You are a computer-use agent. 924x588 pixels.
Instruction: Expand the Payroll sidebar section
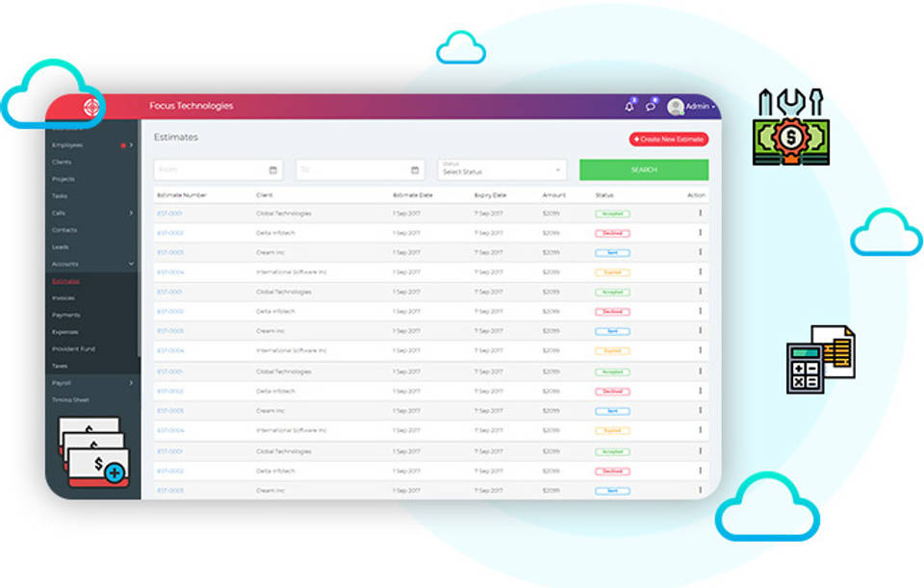click(x=131, y=383)
